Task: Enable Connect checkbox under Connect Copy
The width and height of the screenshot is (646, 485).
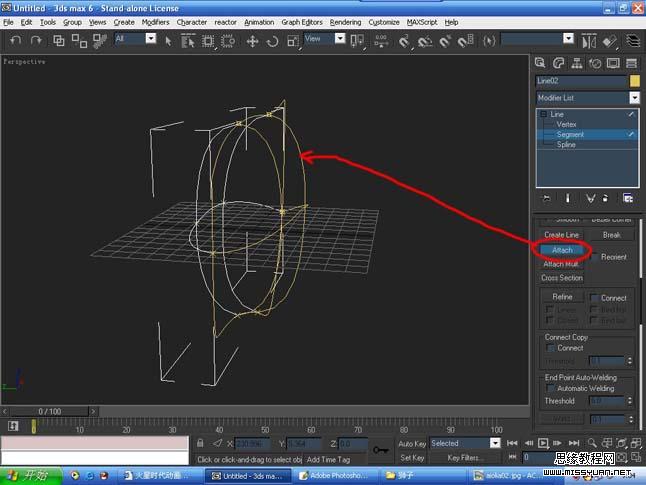Action: 550,348
